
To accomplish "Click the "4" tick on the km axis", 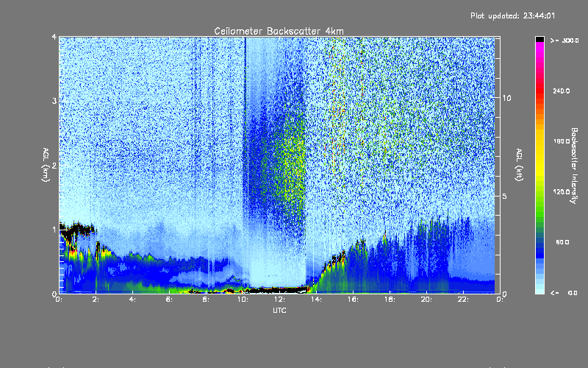I will click(x=54, y=38).
